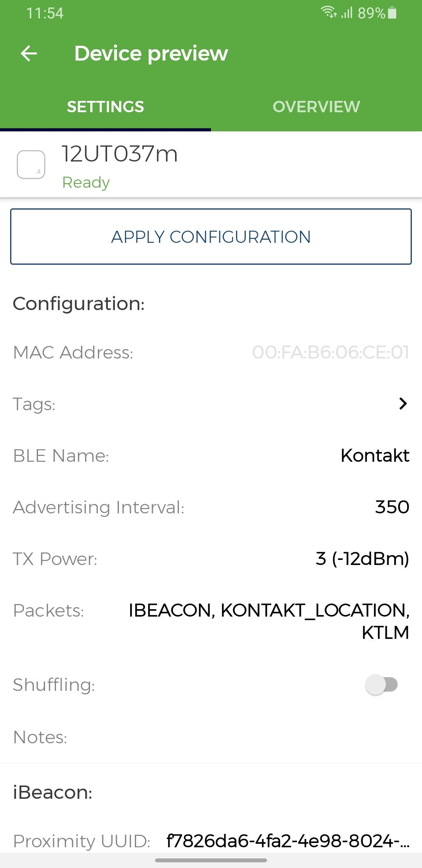Tap the Notes field
Image resolution: width=422 pixels, height=868 pixels.
(211, 737)
